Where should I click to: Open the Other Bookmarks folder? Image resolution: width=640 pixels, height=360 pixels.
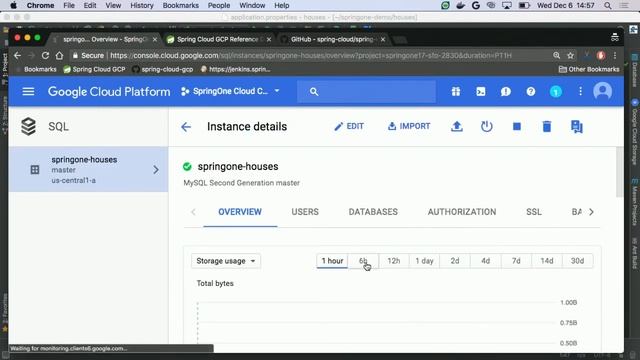(589, 69)
